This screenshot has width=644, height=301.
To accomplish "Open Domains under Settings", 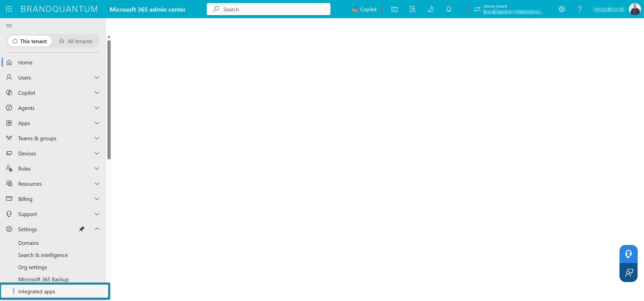I will tap(29, 243).
